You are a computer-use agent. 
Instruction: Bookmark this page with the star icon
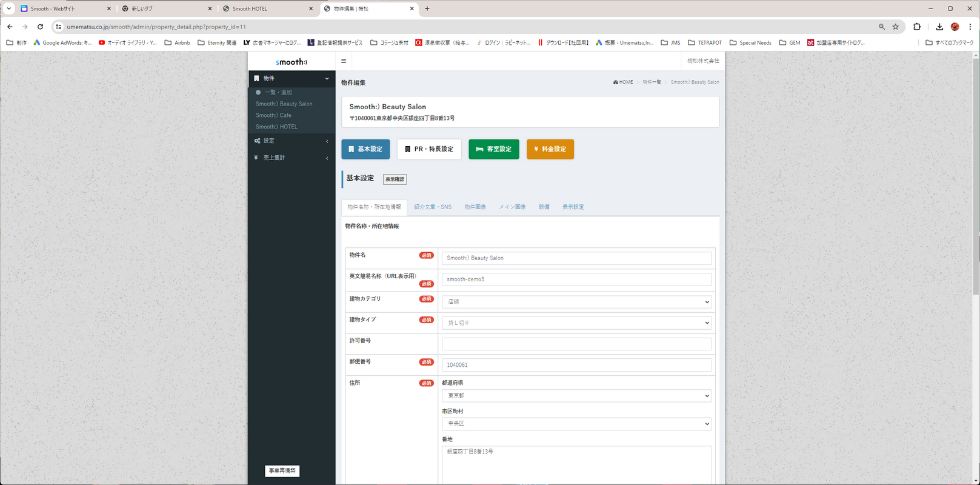click(895, 27)
